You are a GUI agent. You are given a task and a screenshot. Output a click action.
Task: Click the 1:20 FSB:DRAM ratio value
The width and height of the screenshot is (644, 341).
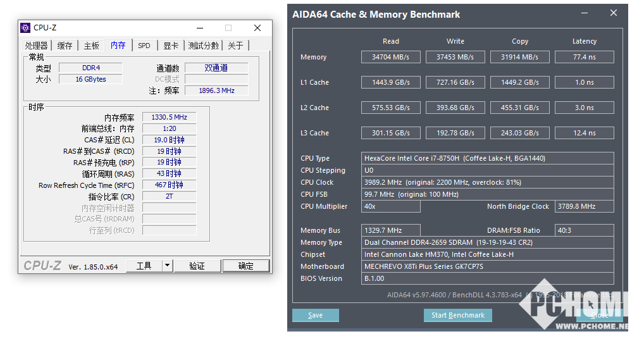169,128
